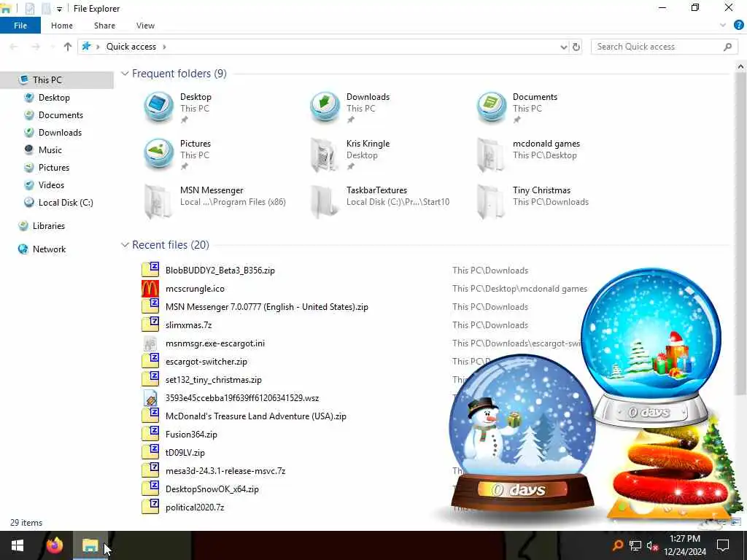Screen dimensions: 747x560
Task: Select escargot-switcher.zip file
Action: 206,362
